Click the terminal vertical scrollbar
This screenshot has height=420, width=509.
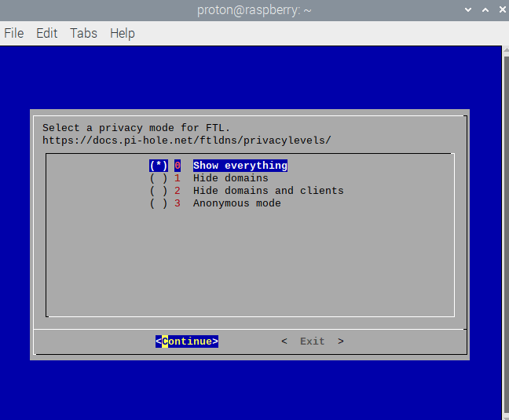506,233
